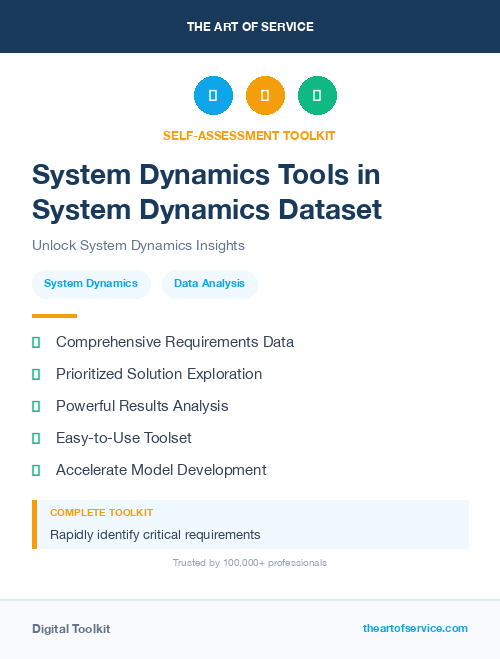This screenshot has width=500, height=659.
Task: Click bullet icon beside Prioritized Solution Exploration
Action: (36, 374)
